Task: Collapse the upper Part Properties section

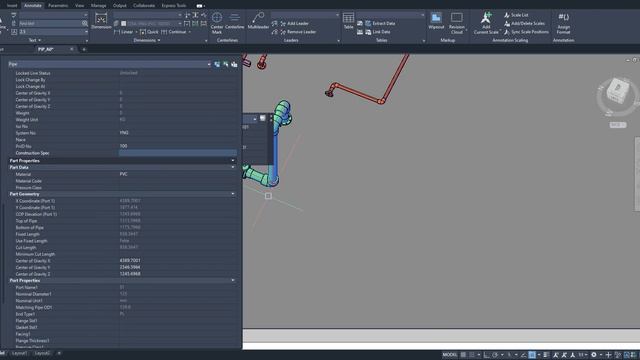Action: pyautogui.click(x=233, y=161)
